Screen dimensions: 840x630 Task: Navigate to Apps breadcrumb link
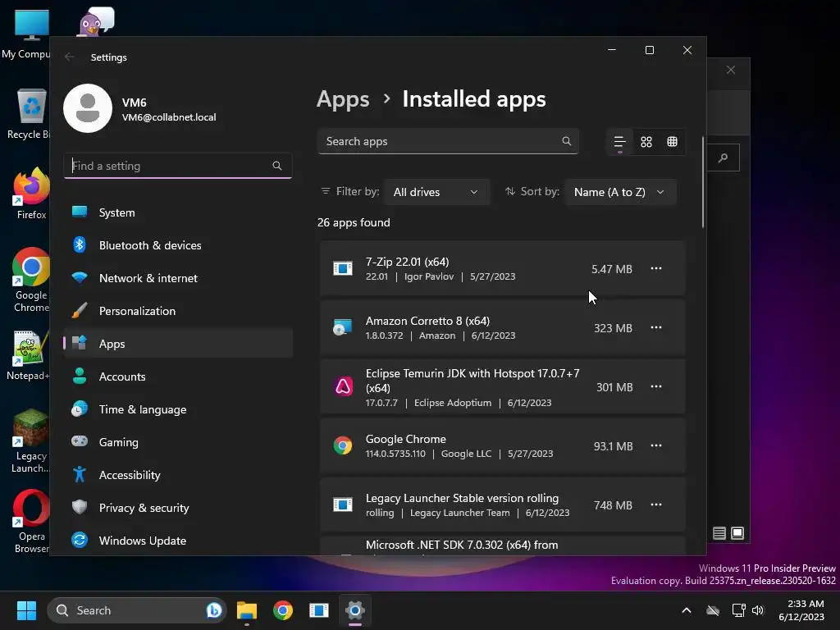[x=343, y=99]
